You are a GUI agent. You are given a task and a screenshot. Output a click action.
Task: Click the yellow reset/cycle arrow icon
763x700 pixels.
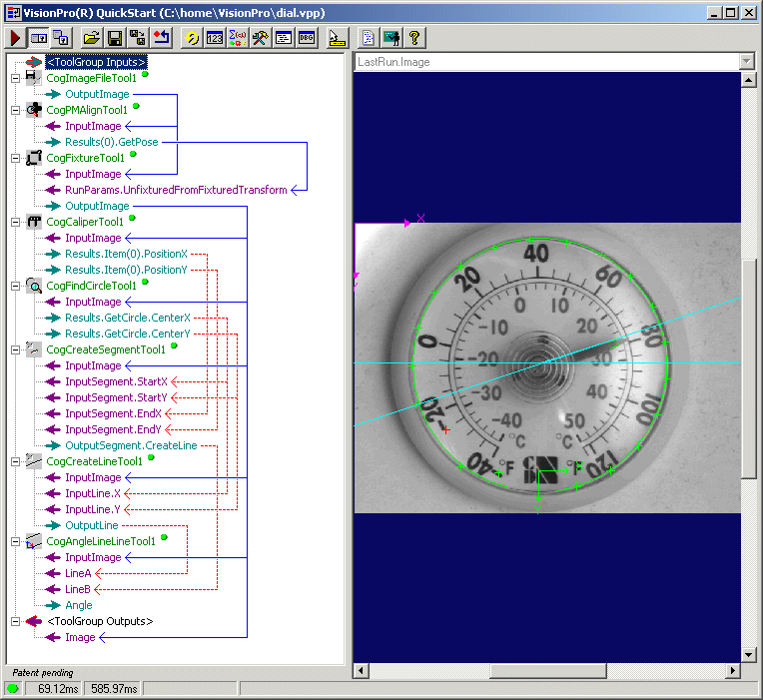pos(192,38)
